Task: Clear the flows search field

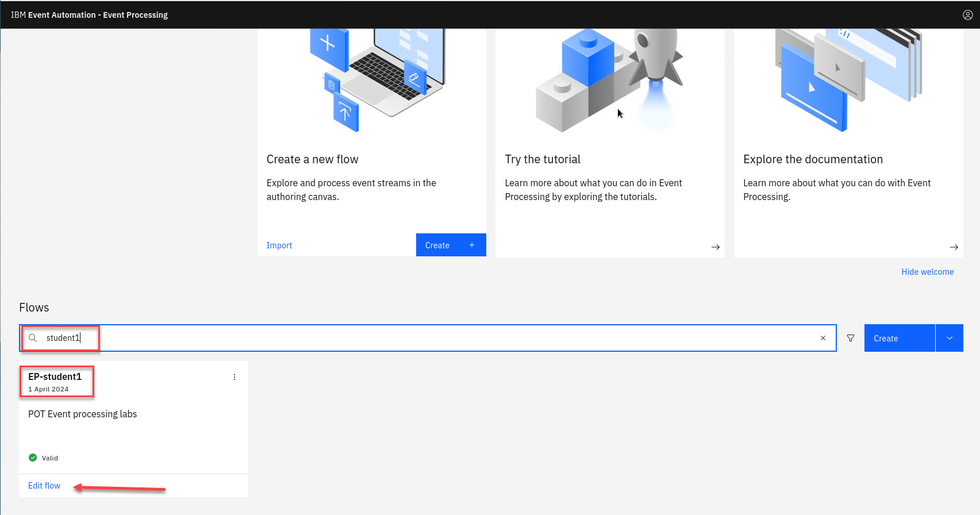Action: pos(823,338)
